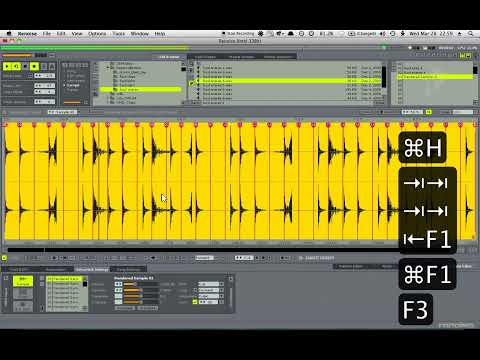This screenshot has width=480, height=360.
Task: Open the Tools menu
Action: pyautogui.click(x=118, y=34)
